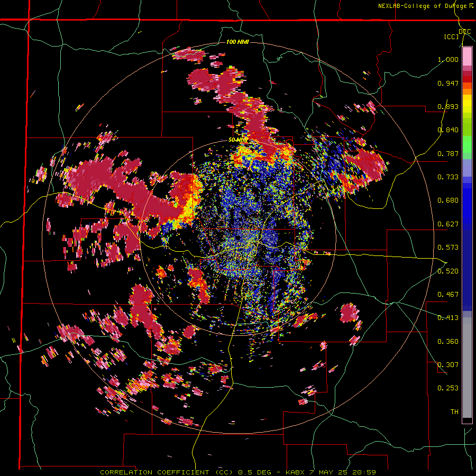Select the 0.947 scale value

tap(448, 83)
